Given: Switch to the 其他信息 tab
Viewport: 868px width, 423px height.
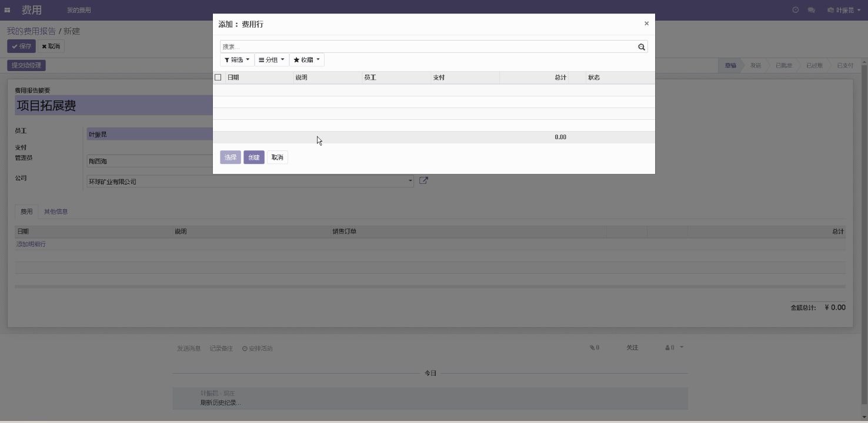Looking at the screenshot, I should (x=56, y=211).
